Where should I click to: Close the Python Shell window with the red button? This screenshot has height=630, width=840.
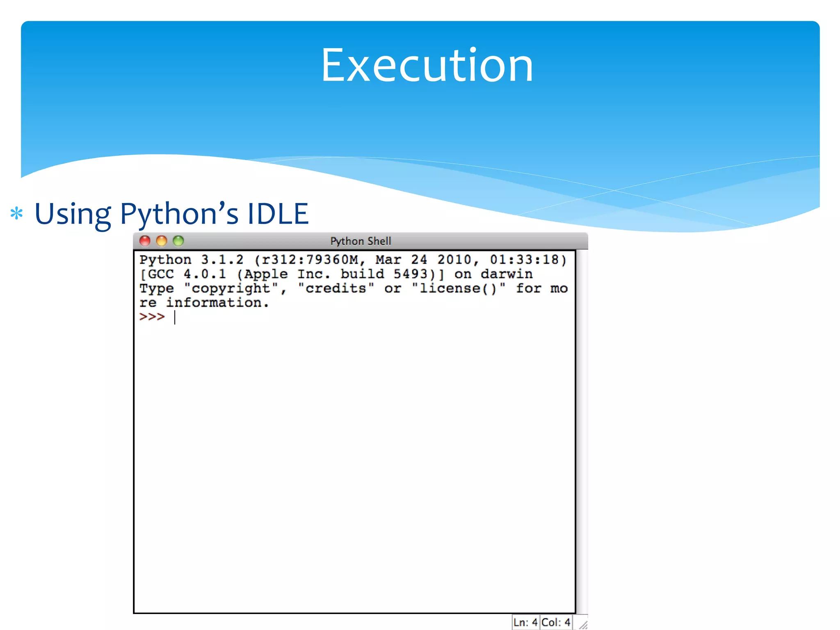pyautogui.click(x=145, y=241)
